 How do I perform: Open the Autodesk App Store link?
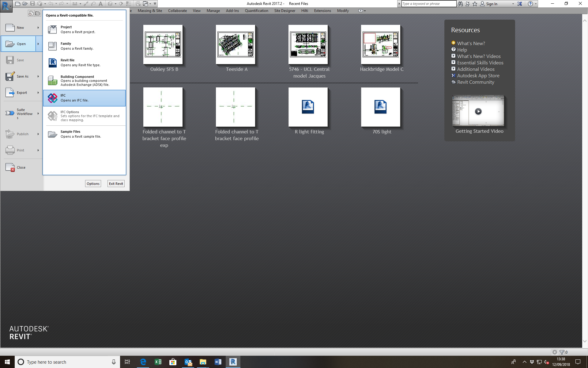[478, 75]
